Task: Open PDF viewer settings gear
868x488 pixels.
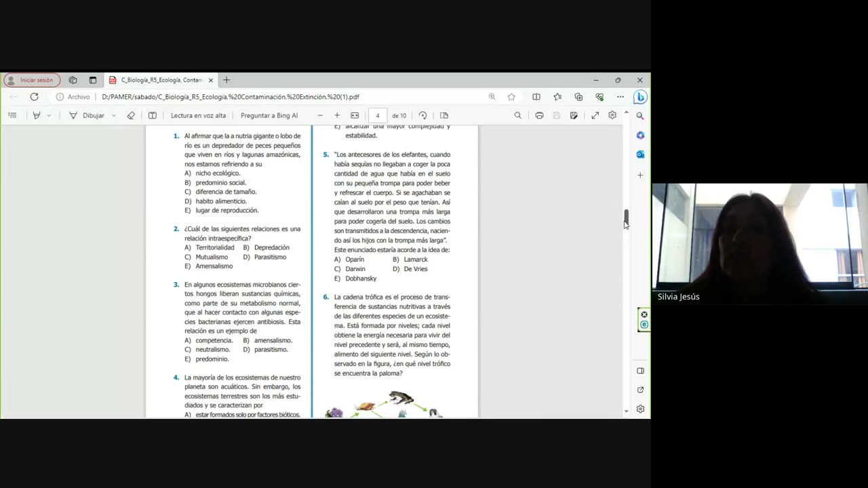Action: click(612, 115)
